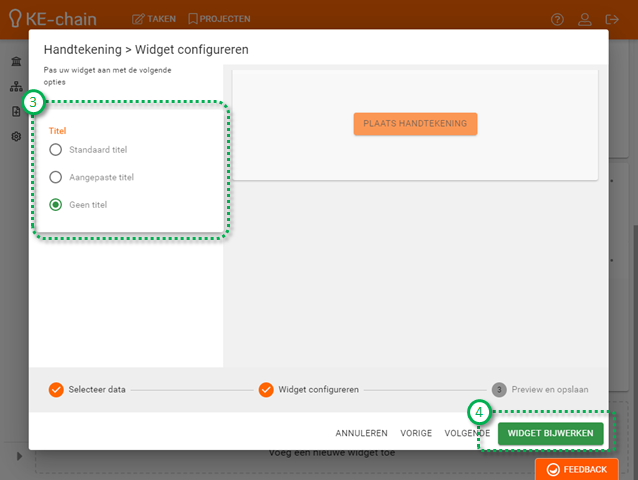638x480 pixels.
Task: Click the logout icon in header
Action: (613, 19)
